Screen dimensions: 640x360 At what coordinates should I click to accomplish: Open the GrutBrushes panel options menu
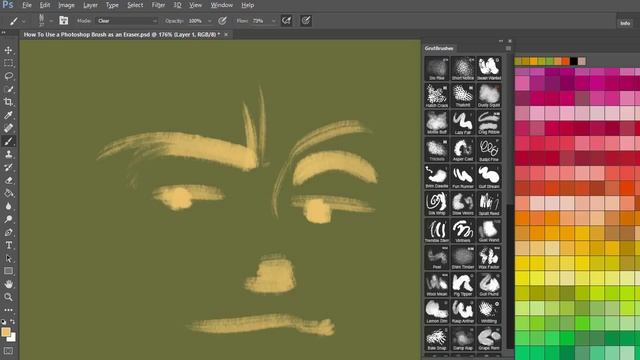click(508, 48)
